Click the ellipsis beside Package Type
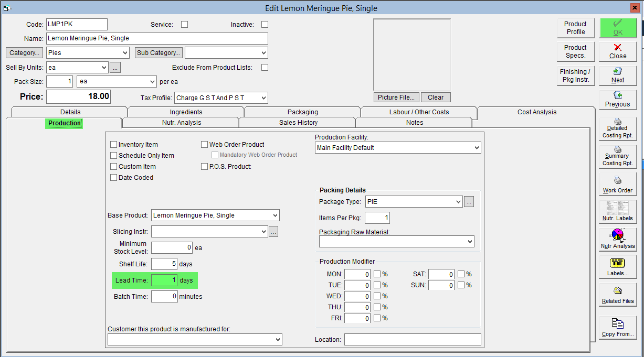 click(x=469, y=201)
